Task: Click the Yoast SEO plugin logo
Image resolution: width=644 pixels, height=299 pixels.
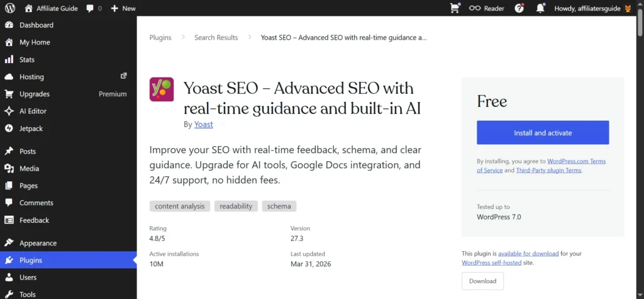Action: tap(162, 89)
